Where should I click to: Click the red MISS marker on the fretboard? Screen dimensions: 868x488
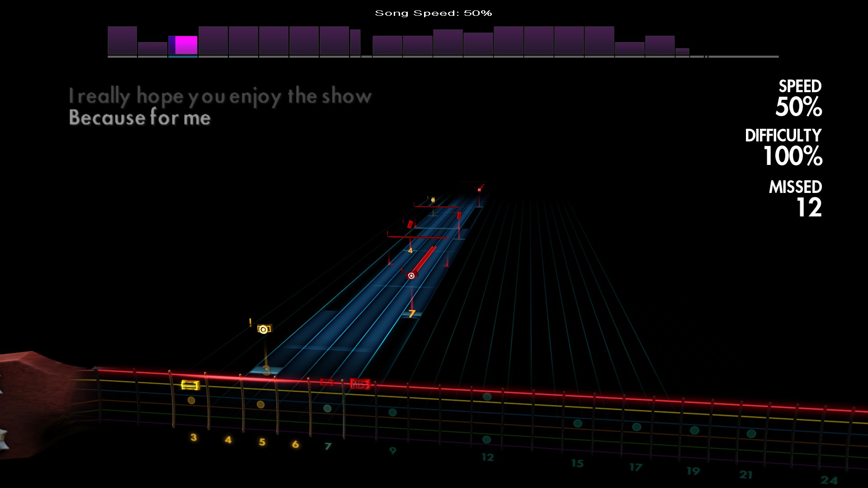tap(360, 384)
